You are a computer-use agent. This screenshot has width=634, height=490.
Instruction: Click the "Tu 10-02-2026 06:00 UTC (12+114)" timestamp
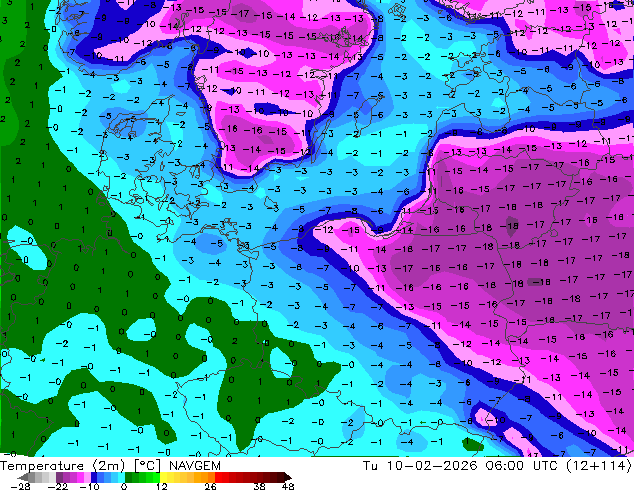pyautogui.click(x=497, y=466)
